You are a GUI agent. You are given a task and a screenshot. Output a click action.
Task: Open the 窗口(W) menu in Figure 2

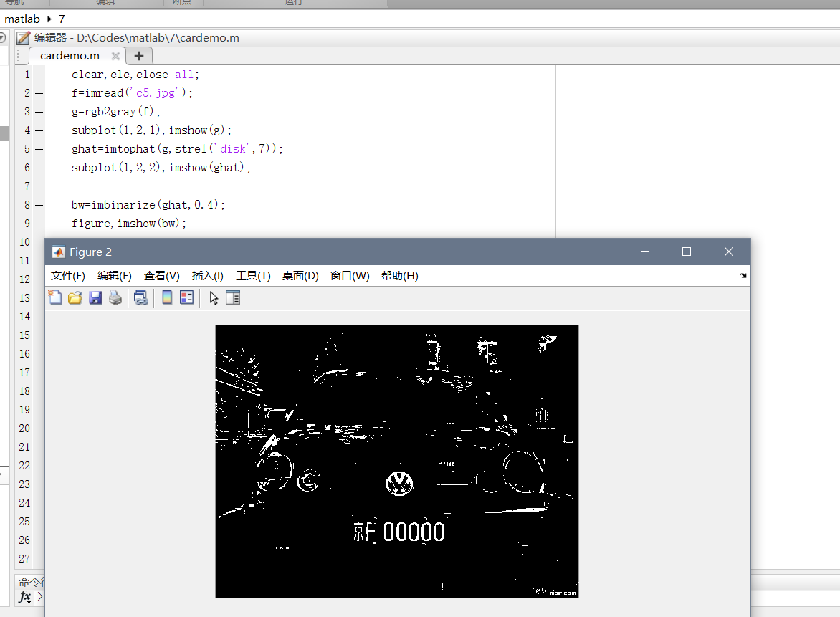(350, 276)
